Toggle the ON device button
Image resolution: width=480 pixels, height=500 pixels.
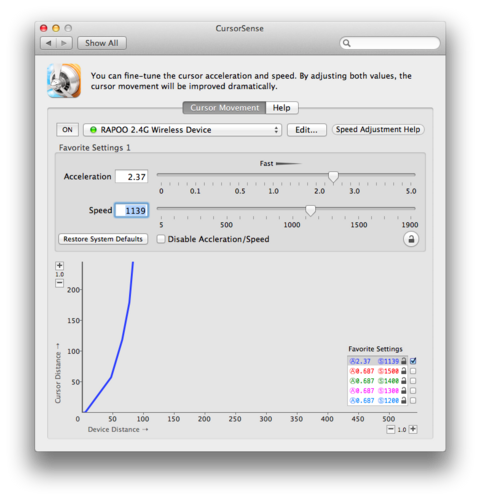[67, 130]
